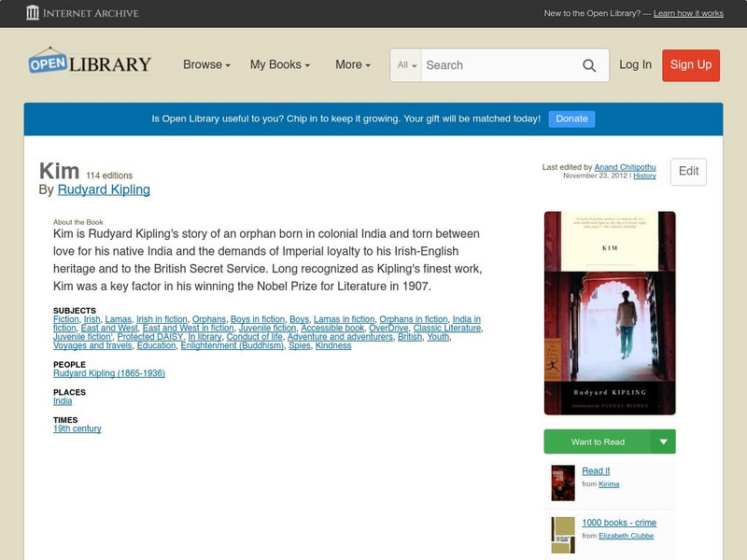This screenshot has height=560, width=747.
Task: Expand the Browse menu
Action: pyautogui.click(x=205, y=64)
